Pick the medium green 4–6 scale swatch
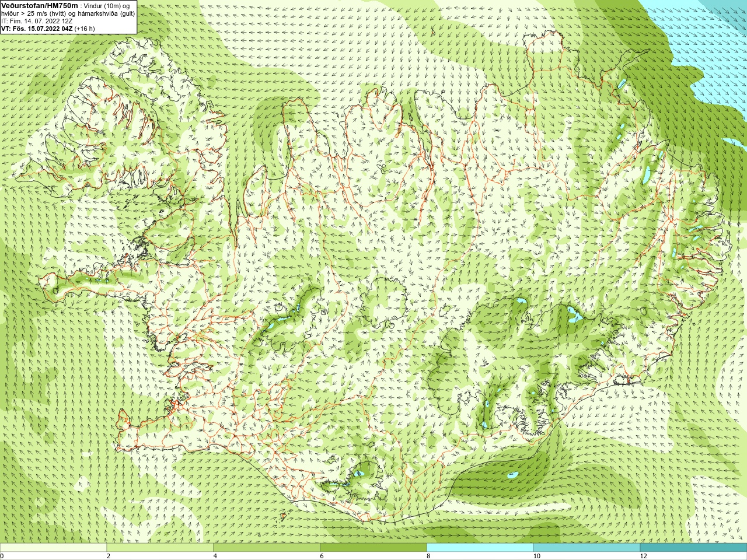This screenshot has width=747, height=560. [x=267, y=547]
